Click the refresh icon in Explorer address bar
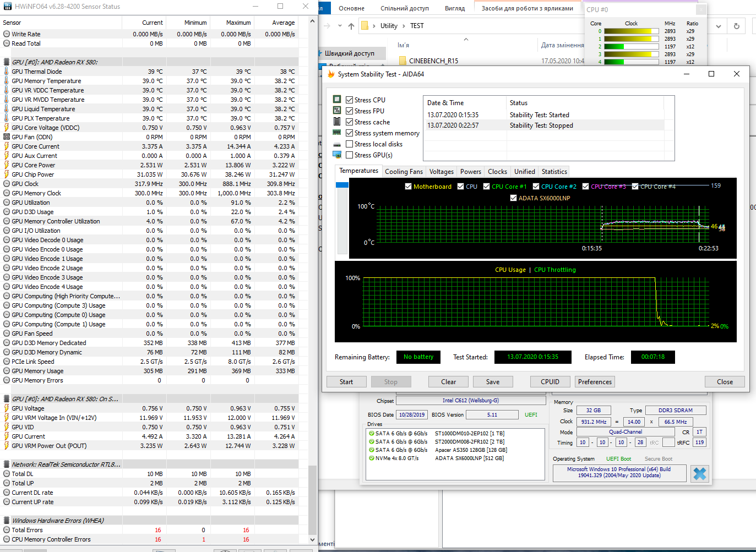This screenshot has height=552, width=756. (x=736, y=26)
